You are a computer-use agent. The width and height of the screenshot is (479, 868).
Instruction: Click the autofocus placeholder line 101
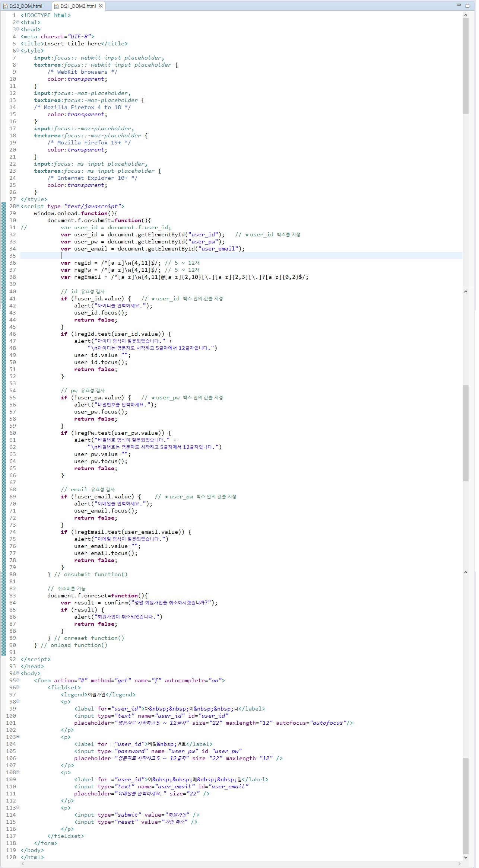[213, 723]
